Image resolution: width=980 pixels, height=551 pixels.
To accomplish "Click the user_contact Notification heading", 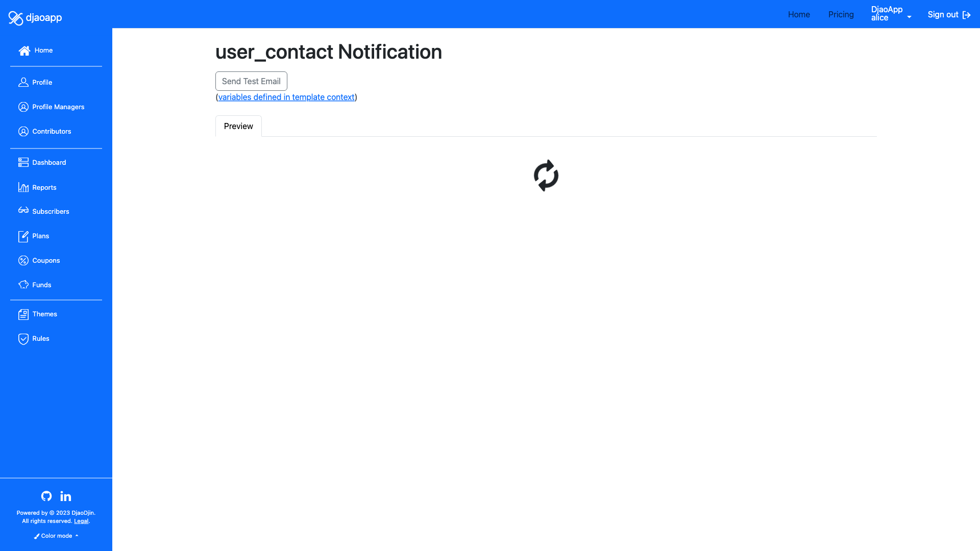I will [x=329, y=52].
